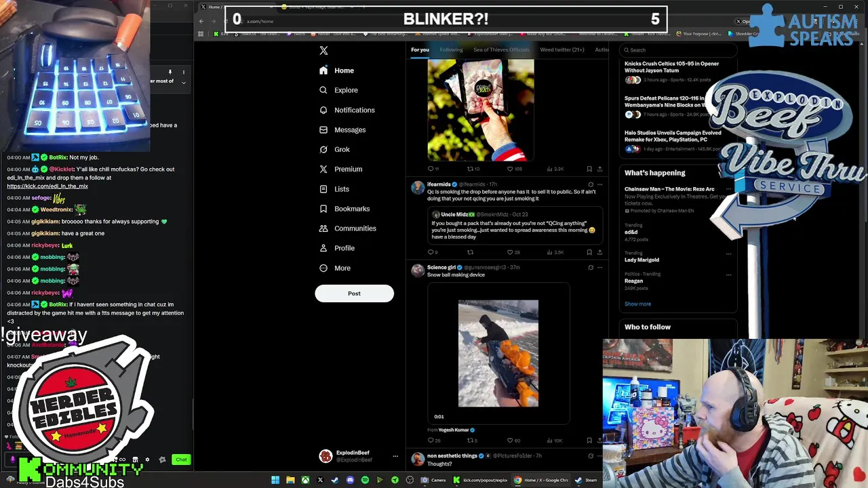
Task: Open Messages in the X sidebar
Action: pyautogui.click(x=343, y=129)
